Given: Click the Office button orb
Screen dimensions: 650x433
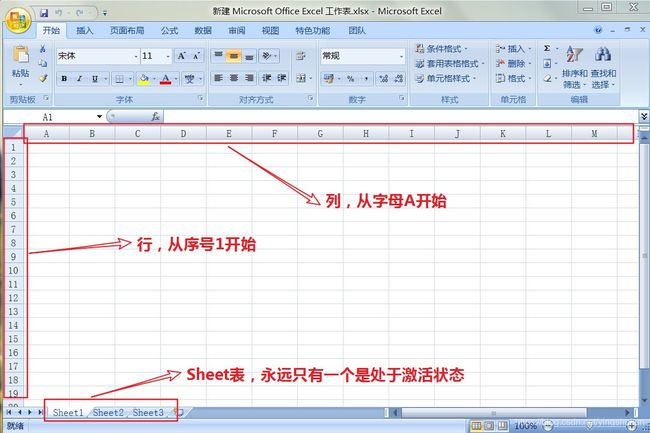Looking at the screenshot, I should point(18,19).
